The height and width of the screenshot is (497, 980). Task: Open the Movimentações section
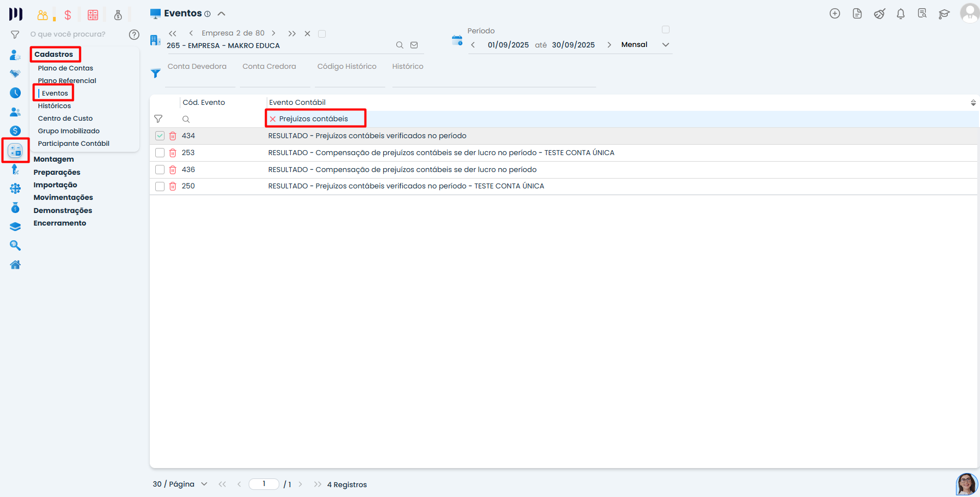coord(63,198)
